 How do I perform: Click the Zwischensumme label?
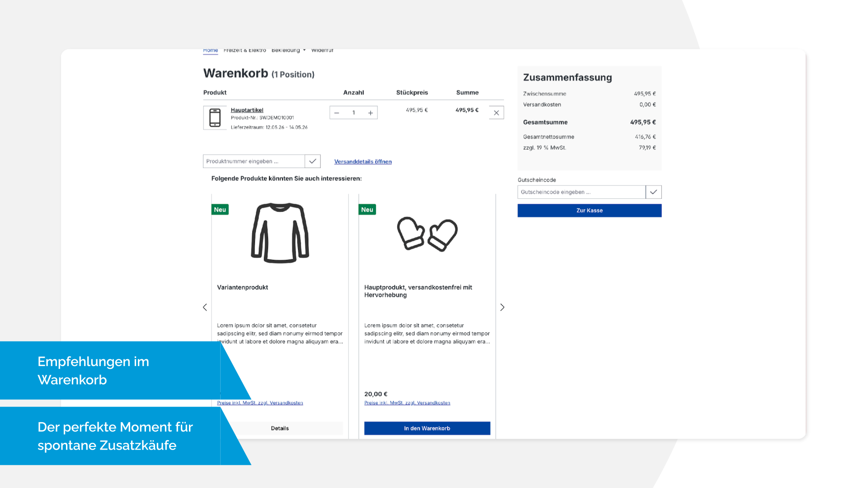tap(544, 94)
